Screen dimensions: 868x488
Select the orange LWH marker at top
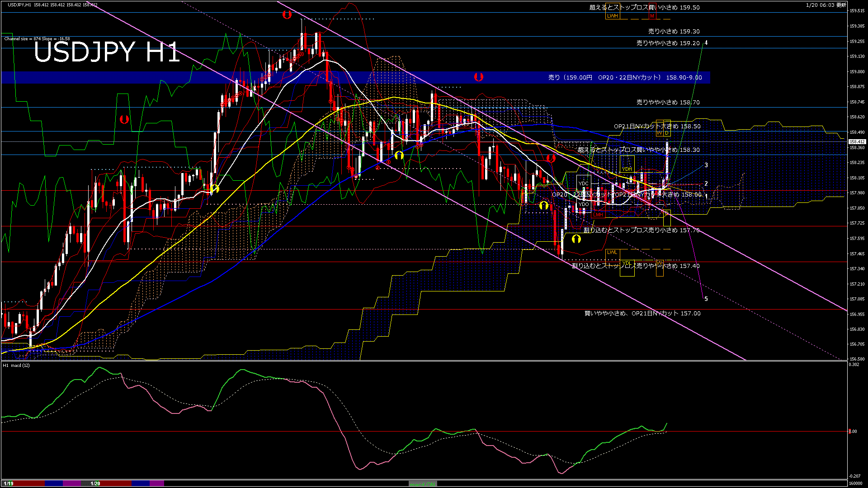612,16
